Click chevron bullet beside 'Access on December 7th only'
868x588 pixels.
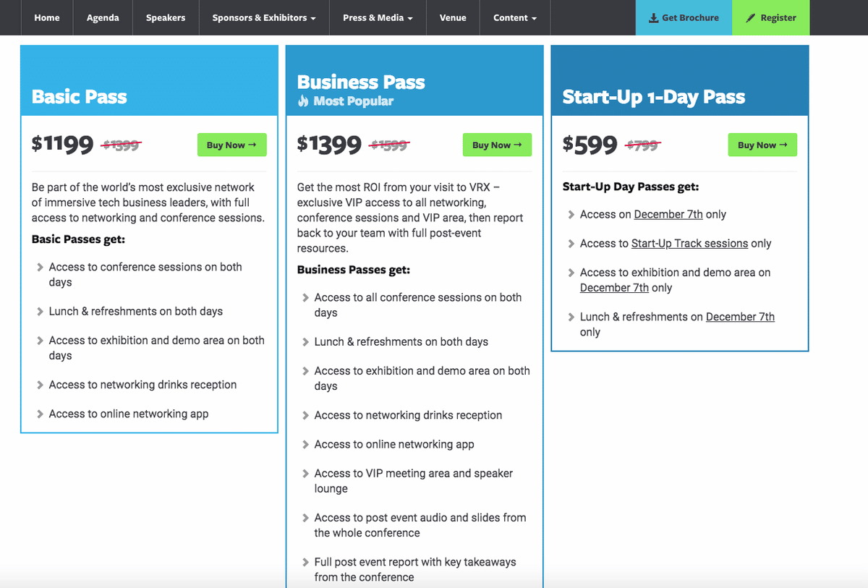click(x=571, y=215)
